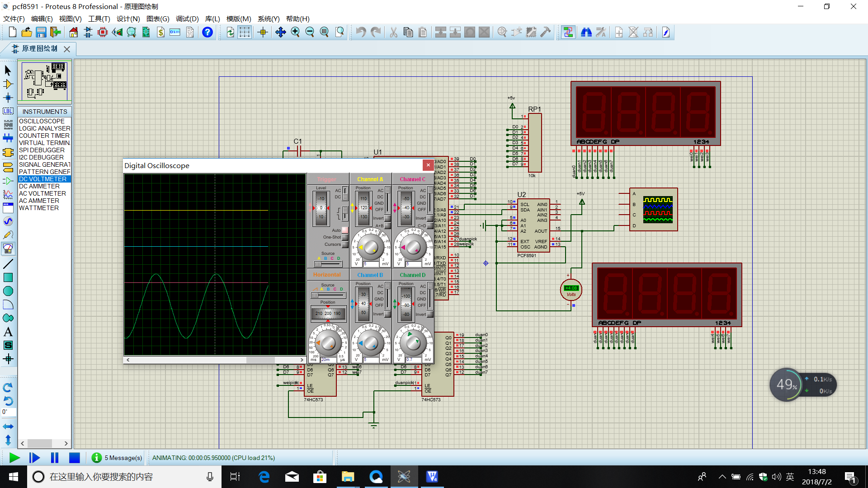868x488 pixels.
Task: Click the schematic overview thumbnail
Action: pos(44,81)
